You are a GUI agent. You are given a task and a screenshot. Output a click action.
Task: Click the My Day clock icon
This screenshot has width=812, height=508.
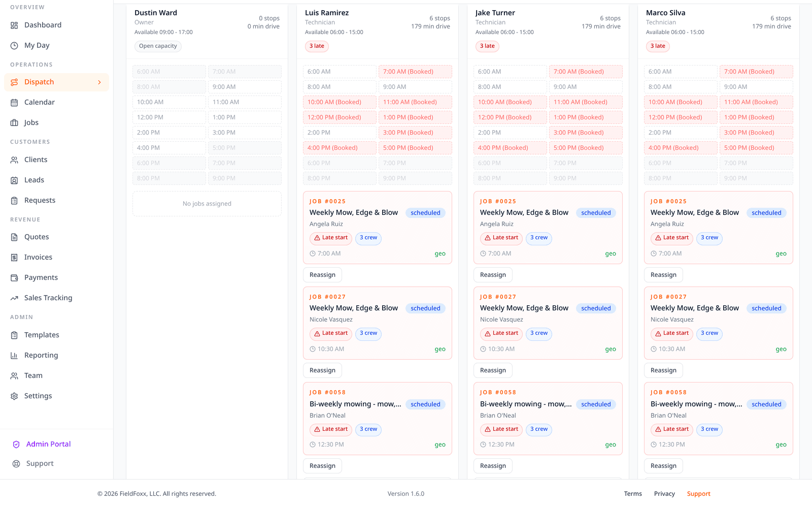[14, 46]
